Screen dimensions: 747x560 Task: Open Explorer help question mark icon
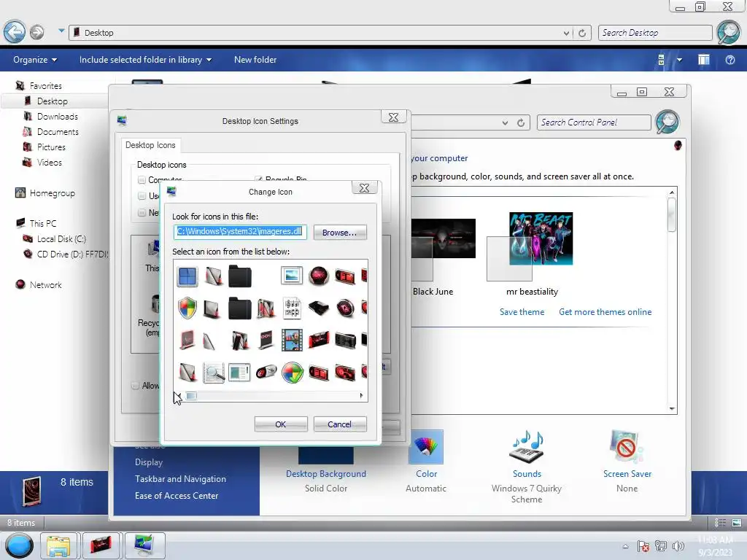729,60
